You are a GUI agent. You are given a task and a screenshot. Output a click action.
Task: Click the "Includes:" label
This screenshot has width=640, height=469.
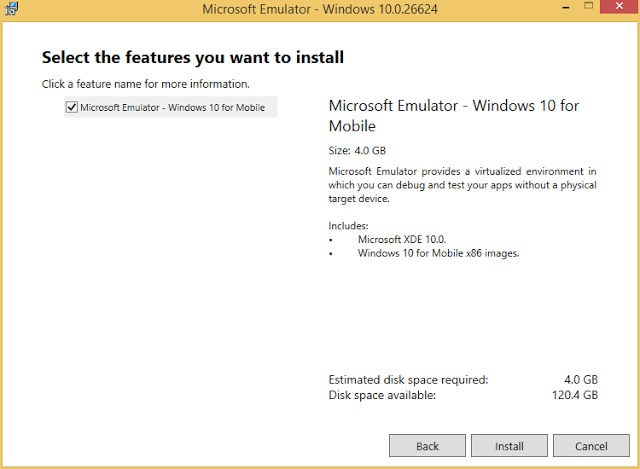349,226
